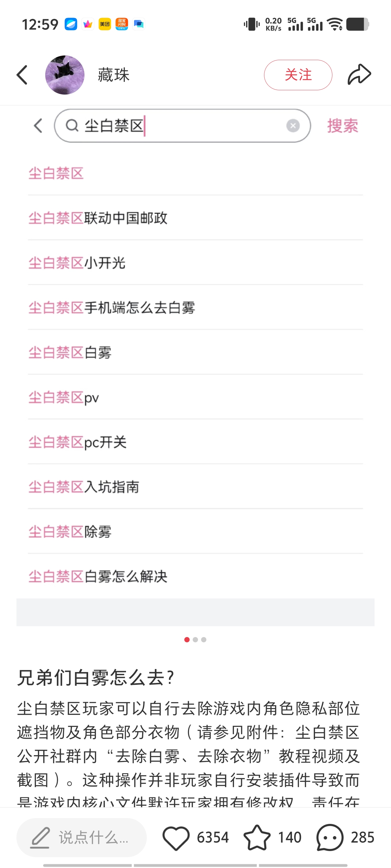This screenshot has height=868, width=391.
Task: Select suggestion 尘白禁区联动中国邮政
Action: pos(98,218)
